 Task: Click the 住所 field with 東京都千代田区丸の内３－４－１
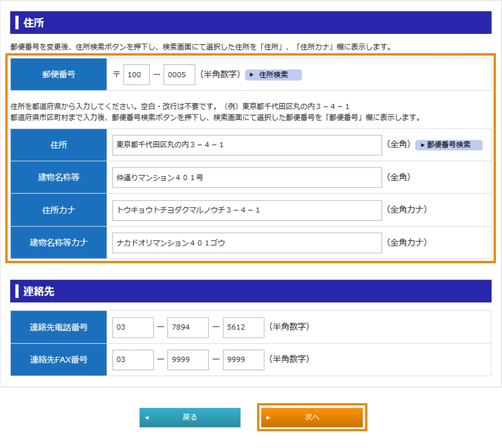pos(247,145)
